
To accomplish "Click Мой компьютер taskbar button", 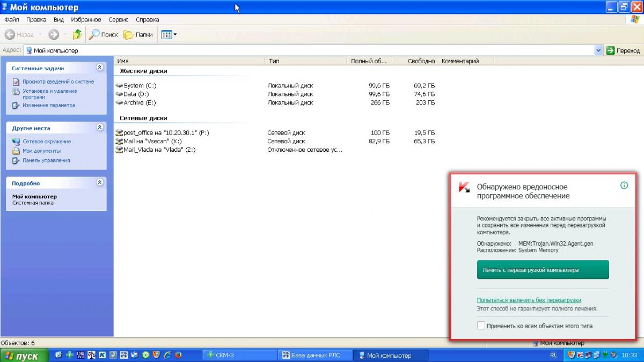I will click(x=391, y=355).
